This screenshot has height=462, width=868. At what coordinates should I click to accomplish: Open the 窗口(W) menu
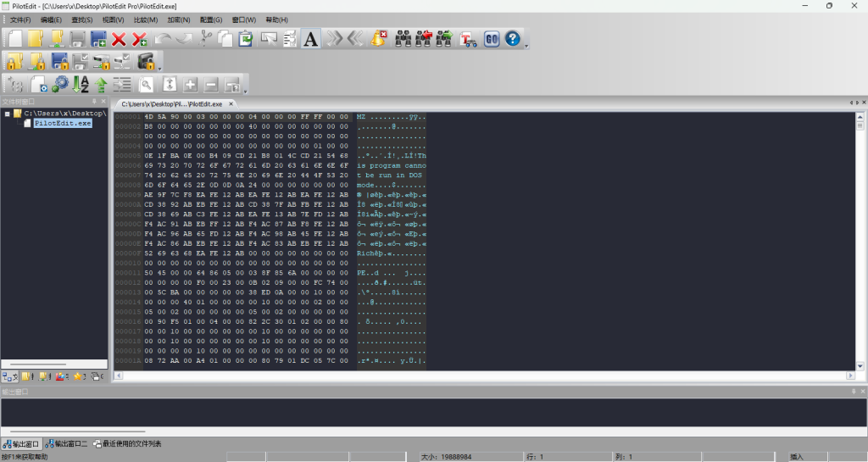pos(244,19)
